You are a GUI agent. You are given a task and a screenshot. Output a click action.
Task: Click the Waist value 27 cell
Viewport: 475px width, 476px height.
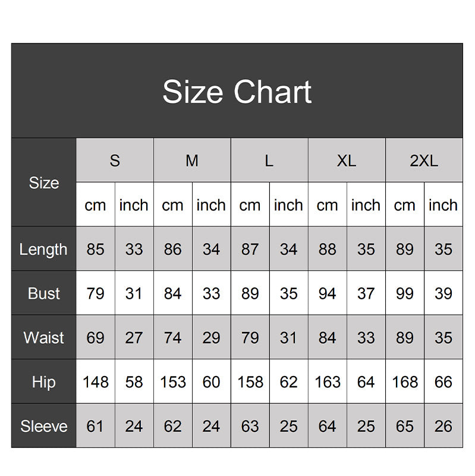tap(134, 337)
